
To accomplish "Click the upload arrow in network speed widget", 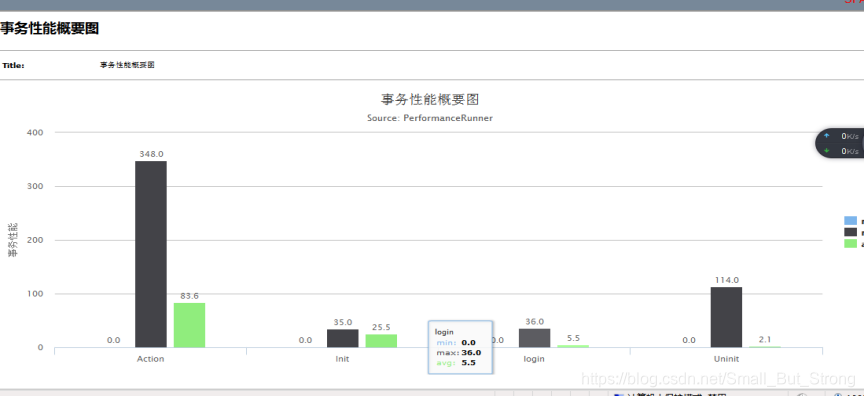I will click(826, 136).
